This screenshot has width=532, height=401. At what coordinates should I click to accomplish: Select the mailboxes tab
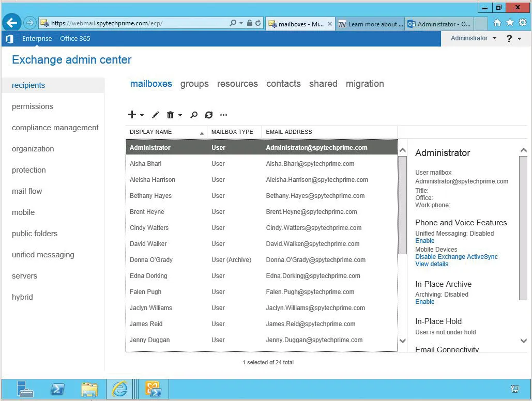(151, 84)
